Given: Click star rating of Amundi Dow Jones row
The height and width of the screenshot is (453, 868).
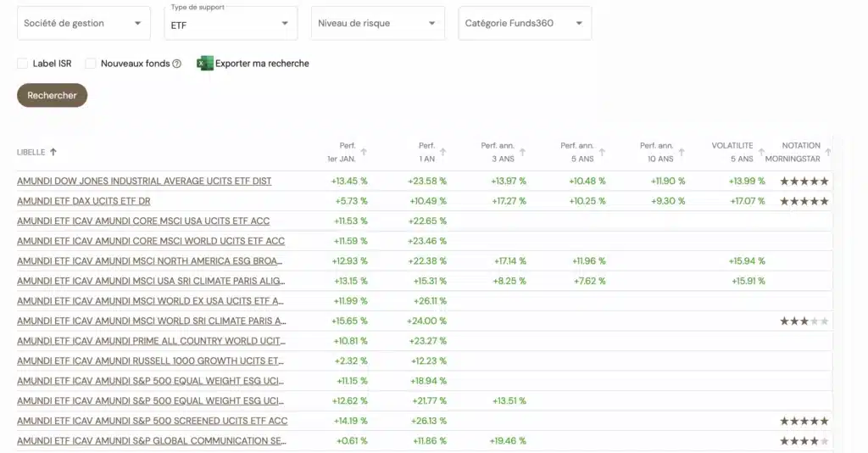Looking at the screenshot, I should click(x=804, y=181).
